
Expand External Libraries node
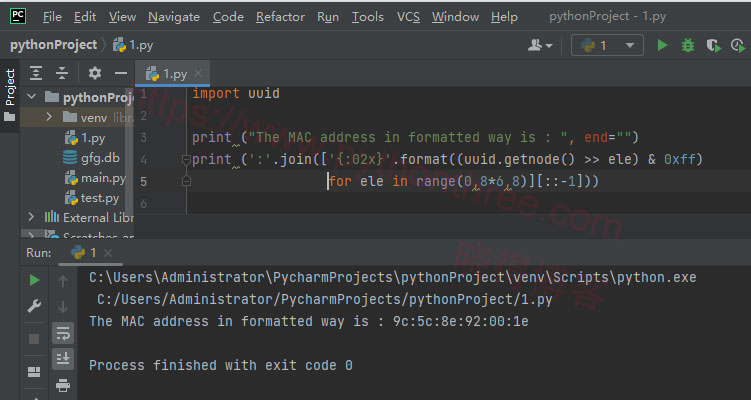point(31,217)
